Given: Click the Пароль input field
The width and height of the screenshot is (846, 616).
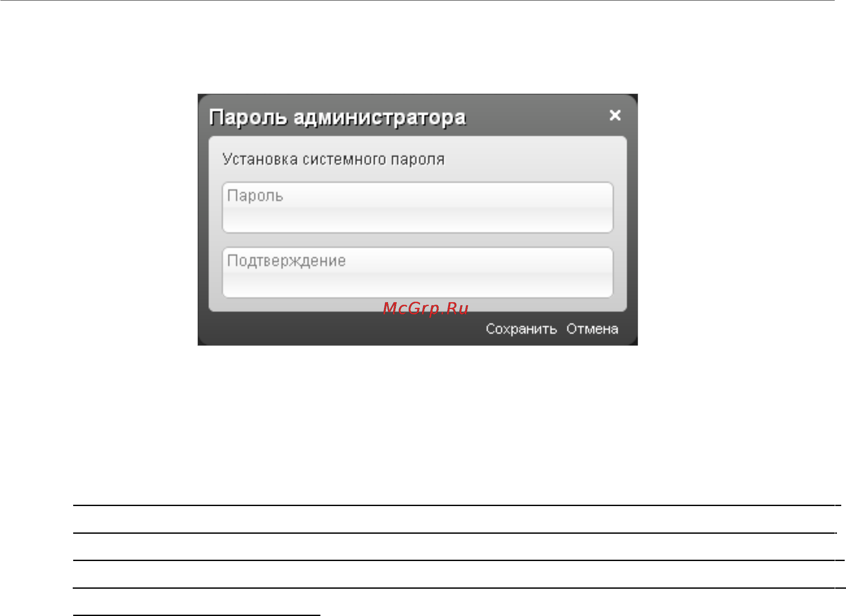Looking at the screenshot, I should tap(417, 208).
